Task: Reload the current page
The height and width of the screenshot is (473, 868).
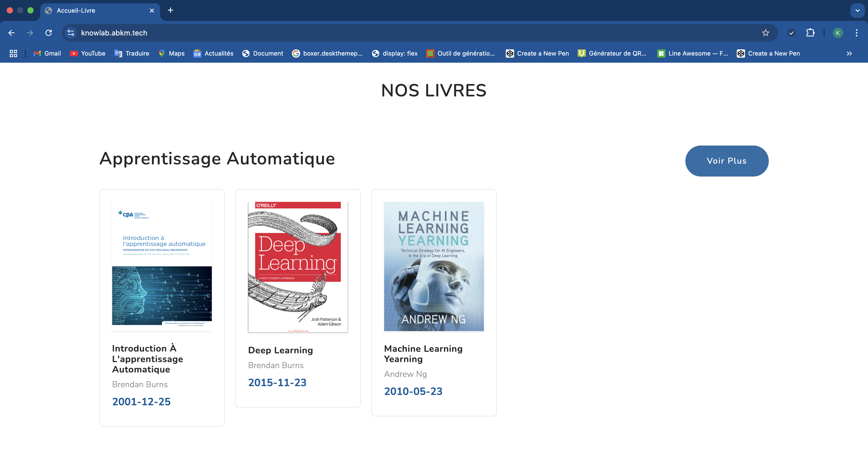Action: click(x=49, y=33)
